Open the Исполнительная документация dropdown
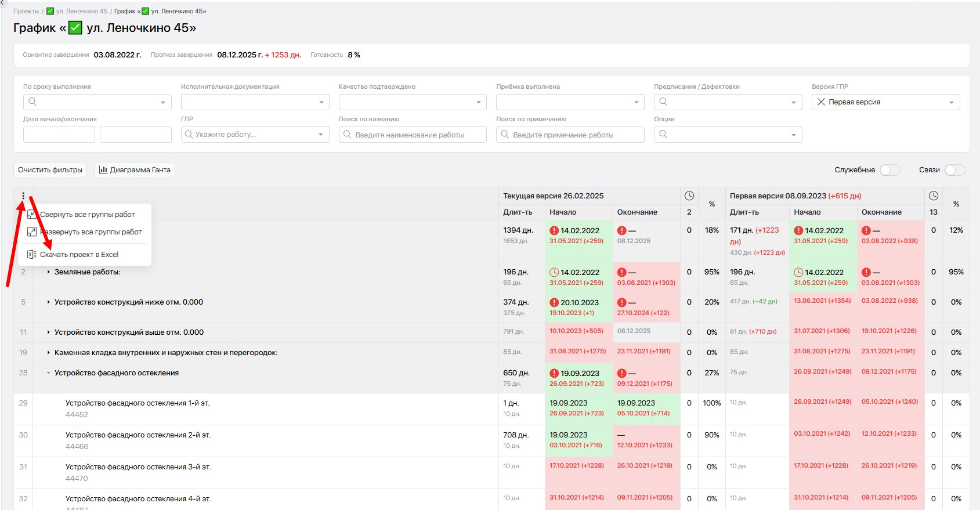The image size is (980, 510). (255, 102)
